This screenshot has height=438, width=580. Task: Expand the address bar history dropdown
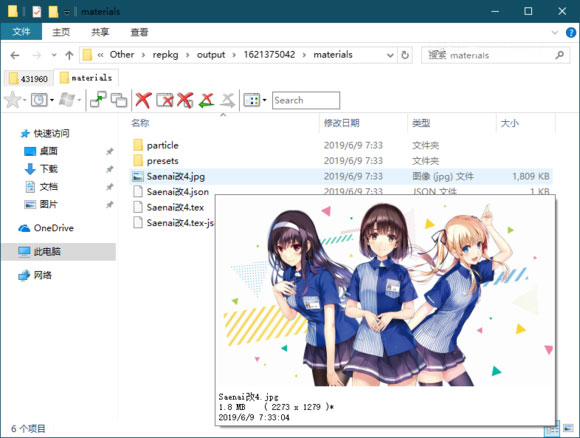click(x=390, y=55)
